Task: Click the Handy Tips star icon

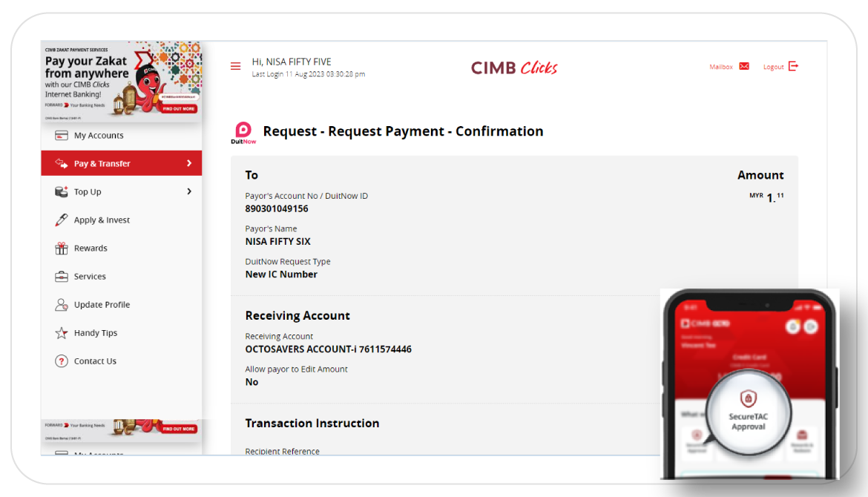Action: pyautogui.click(x=62, y=333)
